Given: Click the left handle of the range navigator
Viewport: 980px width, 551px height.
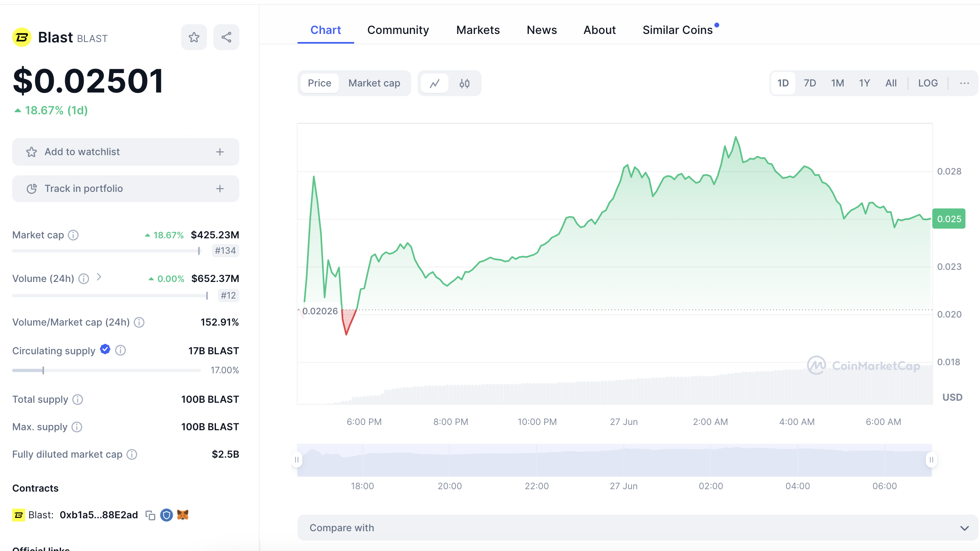Looking at the screenshot, I should tap(297, 460).
